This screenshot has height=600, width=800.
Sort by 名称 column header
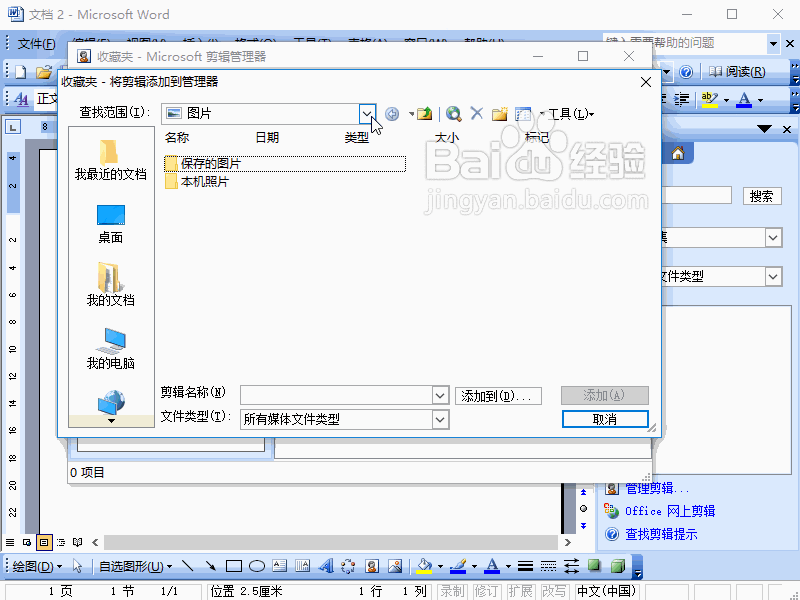click(177, 137)
